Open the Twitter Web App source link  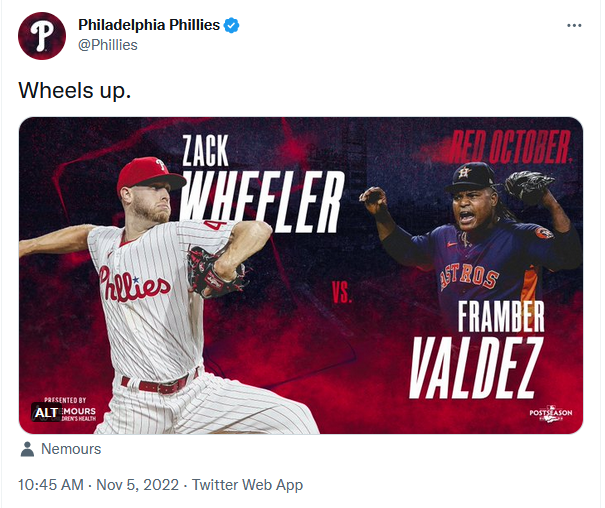click(247, 485)
